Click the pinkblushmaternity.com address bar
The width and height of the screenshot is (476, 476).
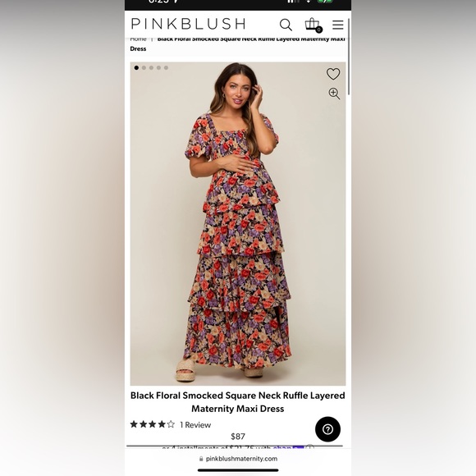coord(238,459)
